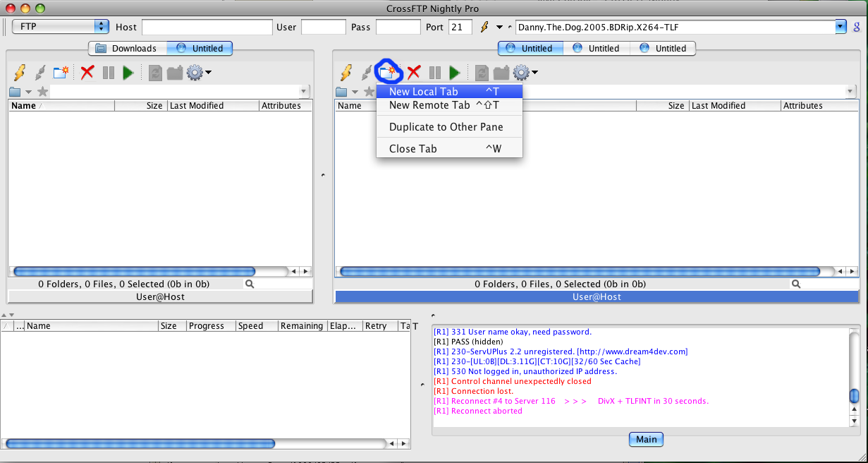The image size is (868, 463).
Task: Click the right pane red X abort icon
Action: [414, 72]
